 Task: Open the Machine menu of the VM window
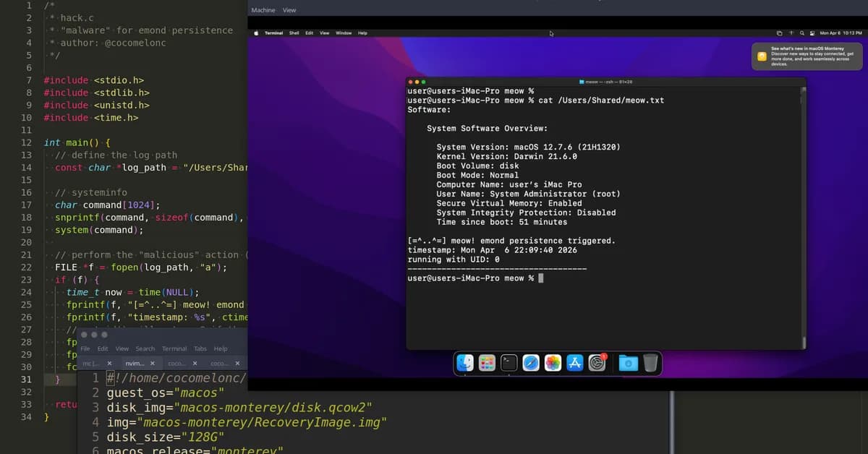click(263, 9)
